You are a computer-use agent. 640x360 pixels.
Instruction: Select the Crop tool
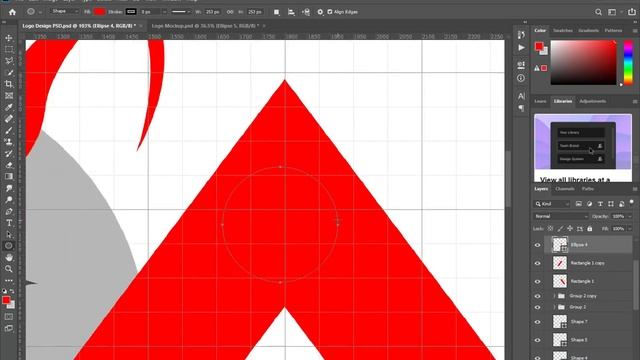pyautogui.click(x=9, y=84)
